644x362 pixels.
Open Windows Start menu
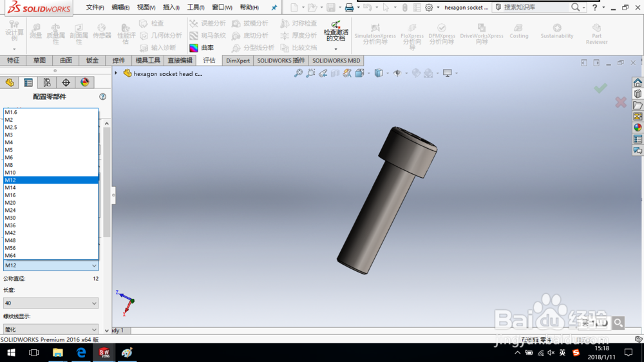pyautogui.click(x=11, y=352)
